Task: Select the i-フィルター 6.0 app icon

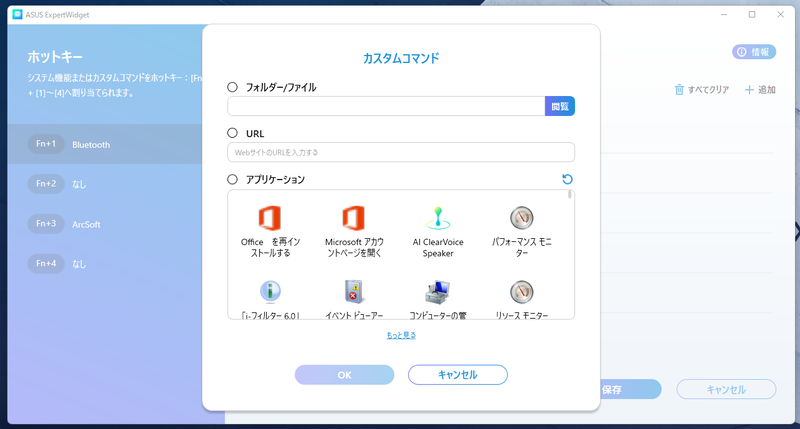Action: tap(270, 292)
